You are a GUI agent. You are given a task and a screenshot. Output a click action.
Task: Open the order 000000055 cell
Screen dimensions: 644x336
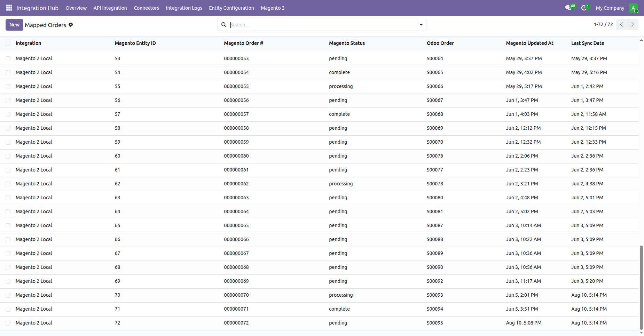(236, 86)
